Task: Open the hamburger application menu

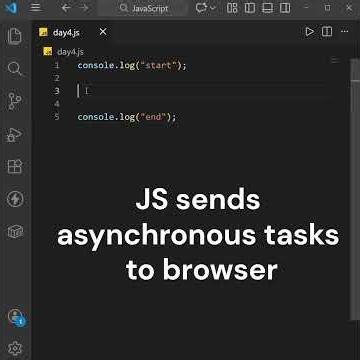Action: (x=35, y=8)
